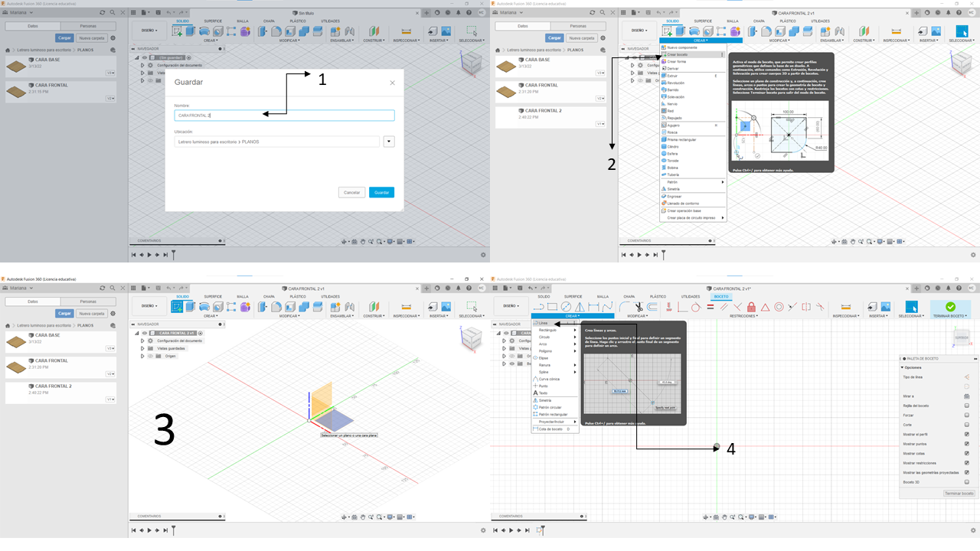Apply the Equal constraint icon in sketch toolbar
Image resolution: width=980 pixels, height=551 pixels.
pos(710,307)
